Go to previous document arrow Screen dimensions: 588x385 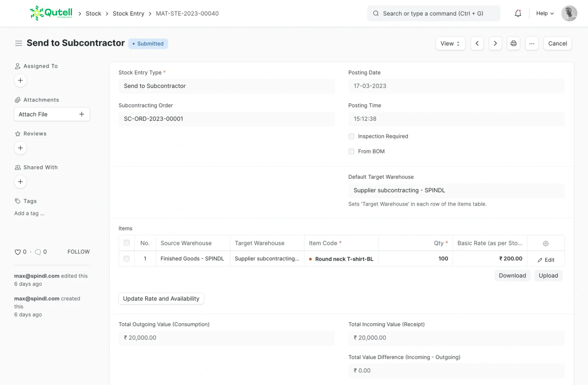click(477, 43)
